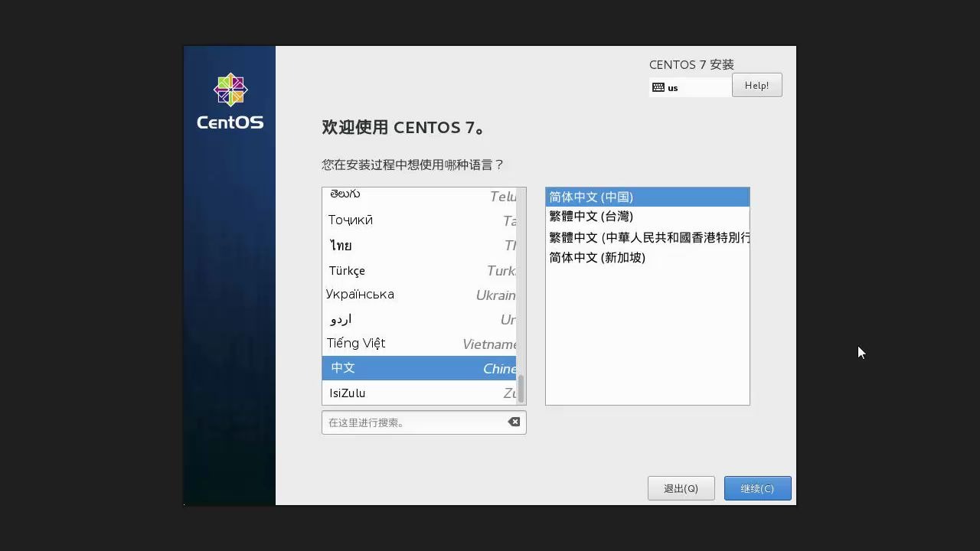Choose 简体中文 (中国) locale
Screen dimensions: 980x551
coord(647,197)
